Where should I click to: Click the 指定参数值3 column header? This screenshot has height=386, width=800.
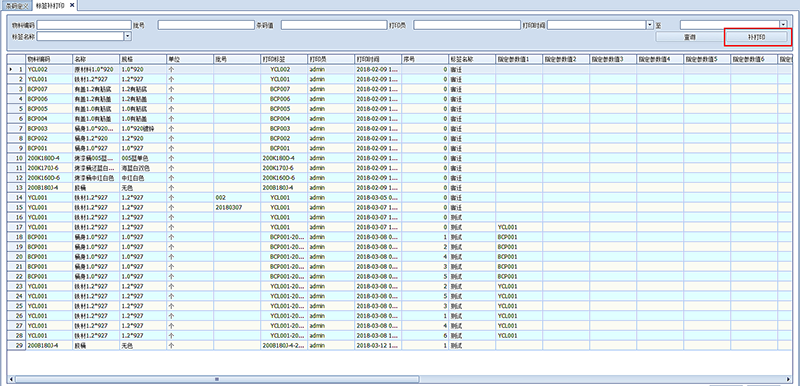point(613,59)
